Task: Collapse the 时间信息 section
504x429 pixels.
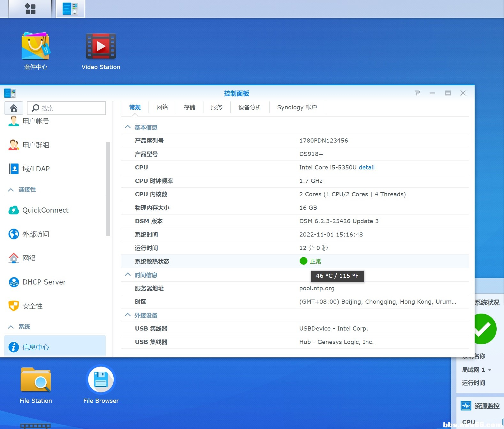Action: [x=128, y=275]
